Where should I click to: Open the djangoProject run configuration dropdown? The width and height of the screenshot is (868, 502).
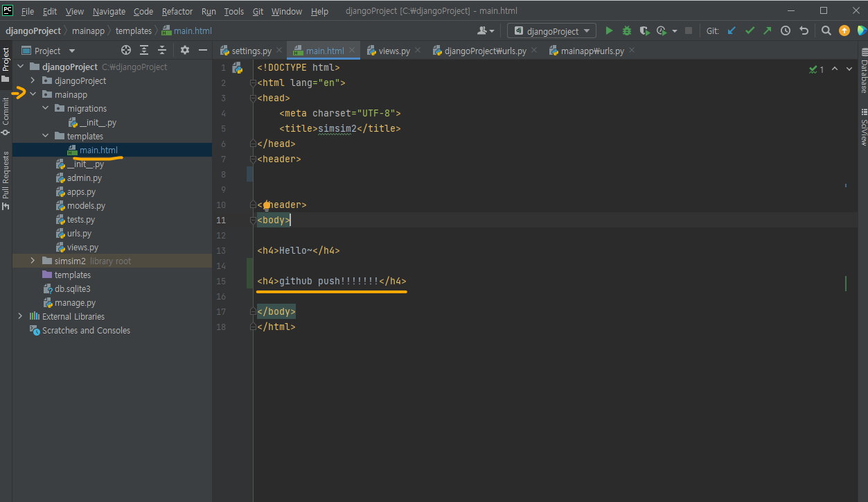point(552,31)
